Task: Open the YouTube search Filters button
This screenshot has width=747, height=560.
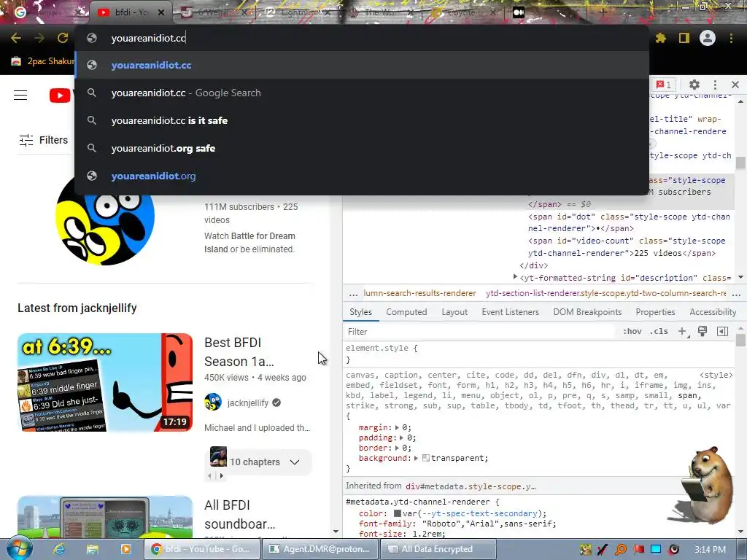Action: tap(43, 140)
